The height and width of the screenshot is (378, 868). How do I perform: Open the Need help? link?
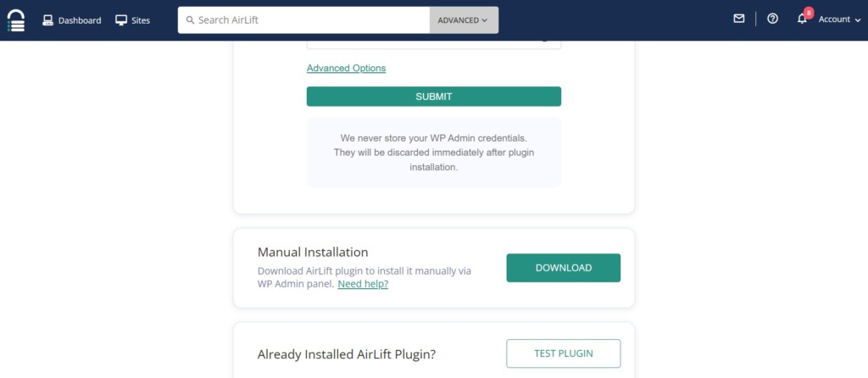coord(363,284)
